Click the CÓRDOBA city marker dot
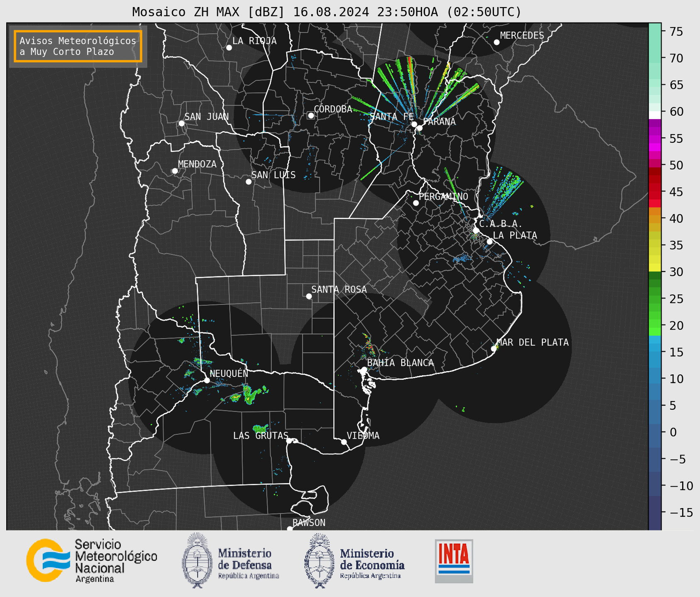Screen dimensions: 700x597 [x=311, y=115]
